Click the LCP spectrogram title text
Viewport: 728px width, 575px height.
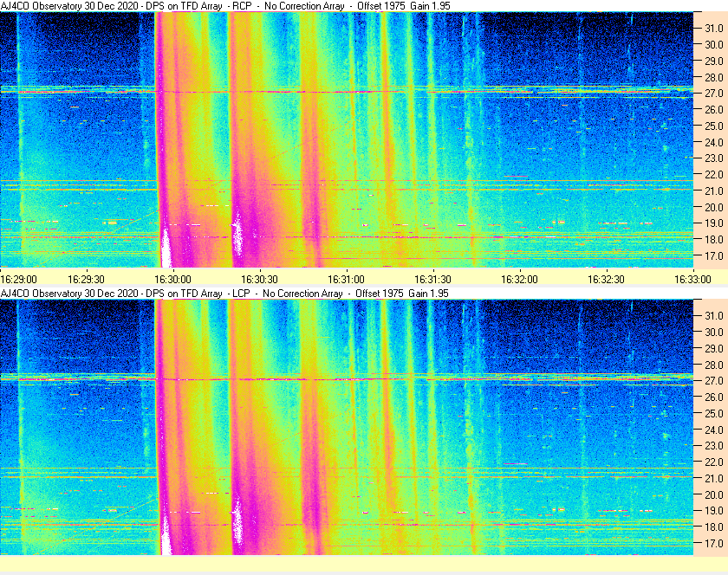224,294
